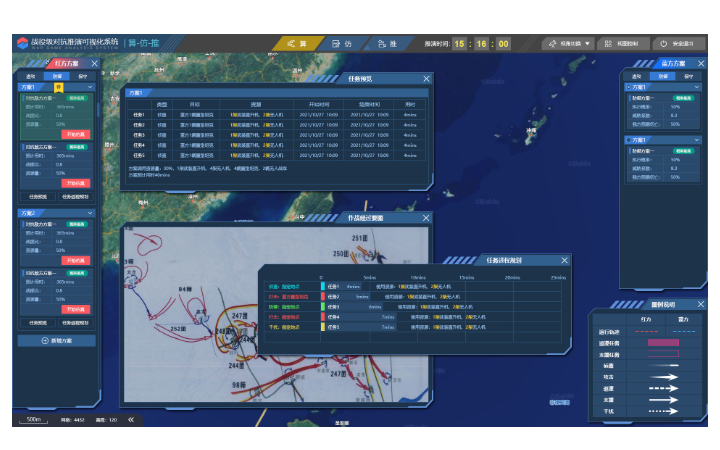The image size is (720, 450).
Task: Click 开始仿真 in the first 方案2 card
Action: coord(76,260)
